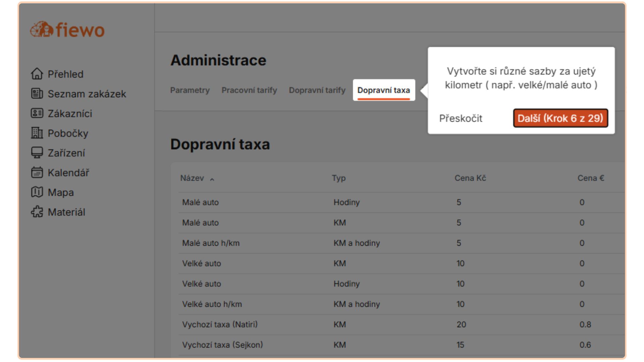Select the building icon for Pobočky
The height and width of the screenshot is (362, 644).
(x=37, y=133)
